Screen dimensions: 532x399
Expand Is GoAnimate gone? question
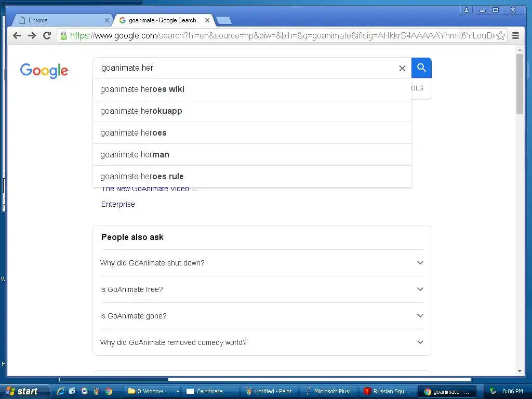click(262, 316)
